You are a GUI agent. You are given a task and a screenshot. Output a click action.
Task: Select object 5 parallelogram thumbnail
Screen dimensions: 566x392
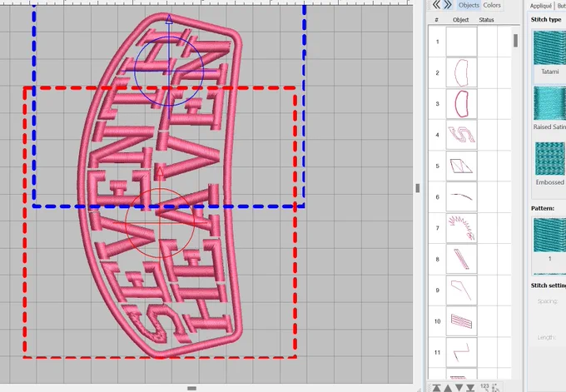tap(461, 166)
